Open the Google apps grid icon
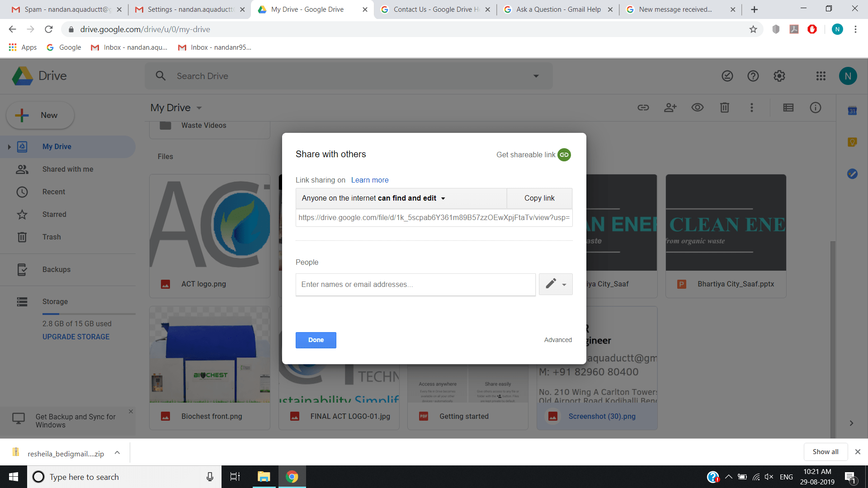Image resolution: width=868 pixels, height=488 pixels. [x=821, y=76]
